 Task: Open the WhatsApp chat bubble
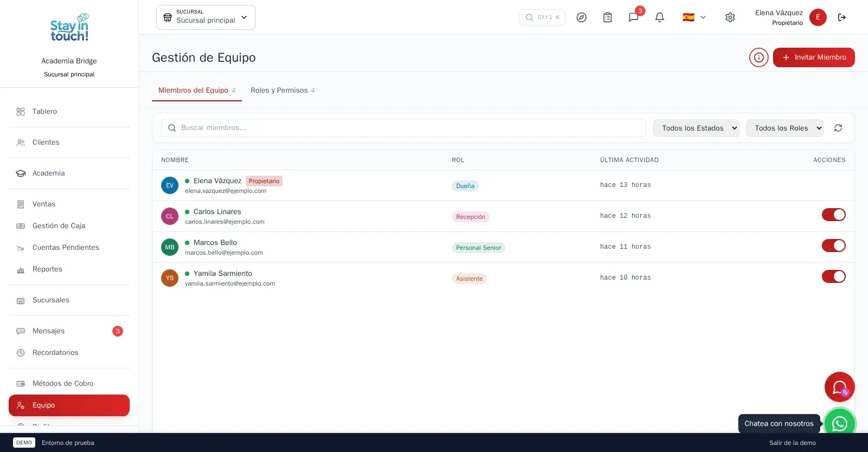[840, 424]
